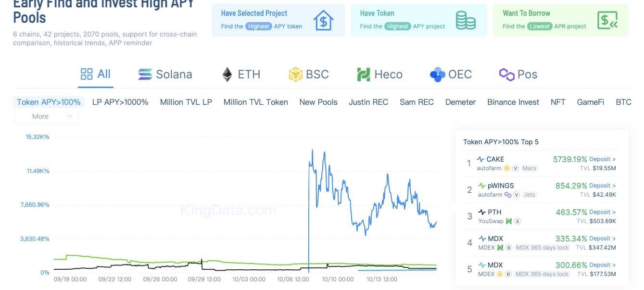644x290 pixels.
Task: Click the house dollar icon in Have Selected Project
Action: tap(323, 21)
